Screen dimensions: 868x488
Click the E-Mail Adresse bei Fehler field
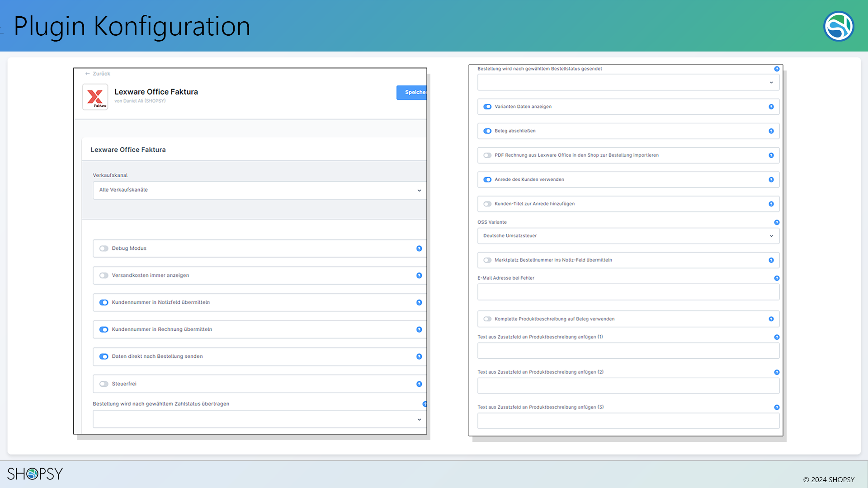tap(628, 292)
